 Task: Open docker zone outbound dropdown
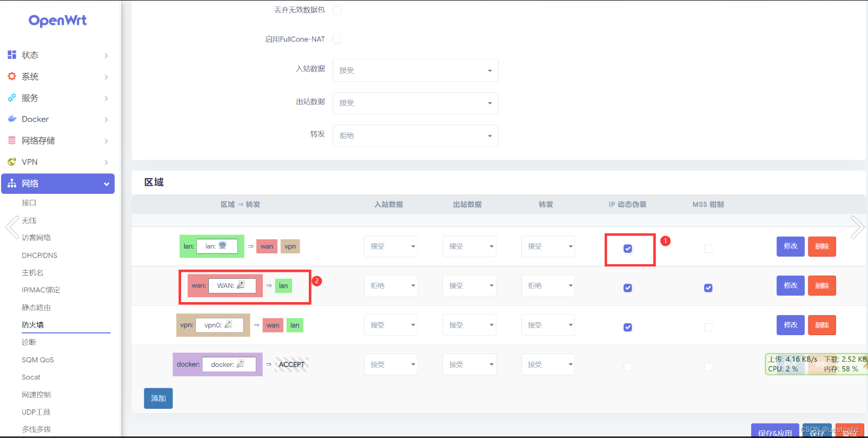[469, 365]
